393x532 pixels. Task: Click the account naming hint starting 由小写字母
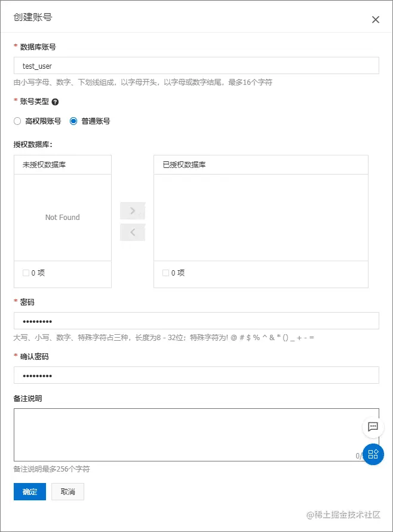click(x=143, y=82)
